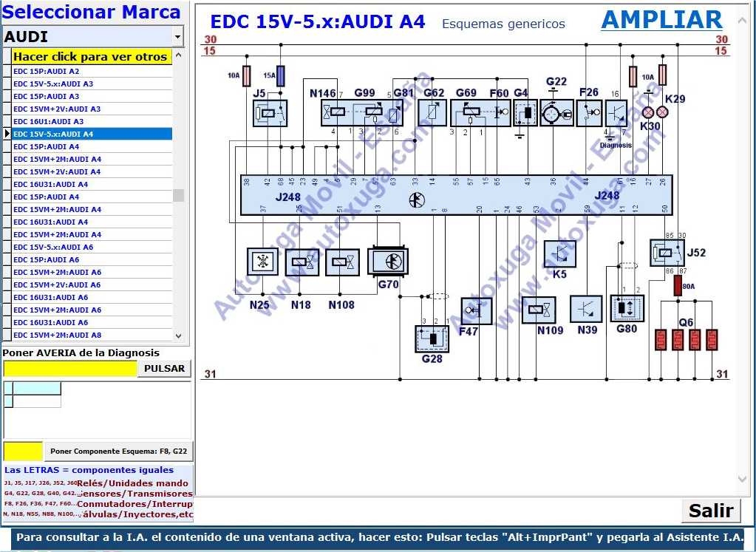Screen dimensions: 756x552
Task: Click the N25 component symbol
Action: [262, 262]
